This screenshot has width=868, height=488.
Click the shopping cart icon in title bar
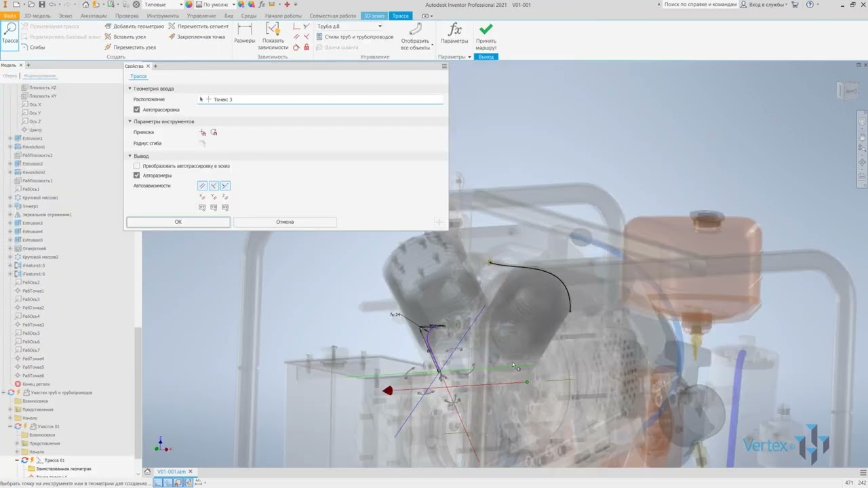coord(795,4)
